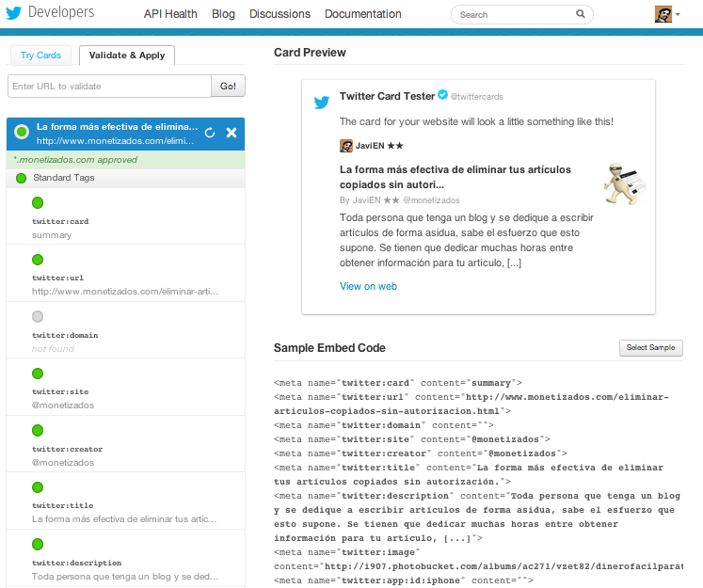Image resolution: width=703 pixels, height=588 pixels.
Task: Open the API Health page
Action: pos(170,14)
